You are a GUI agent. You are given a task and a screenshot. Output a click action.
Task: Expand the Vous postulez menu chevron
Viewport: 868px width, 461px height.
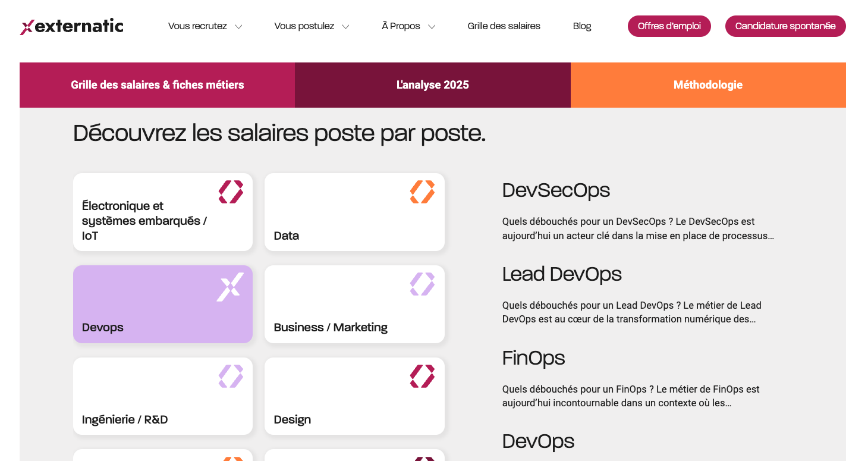(x=345, y=27)
